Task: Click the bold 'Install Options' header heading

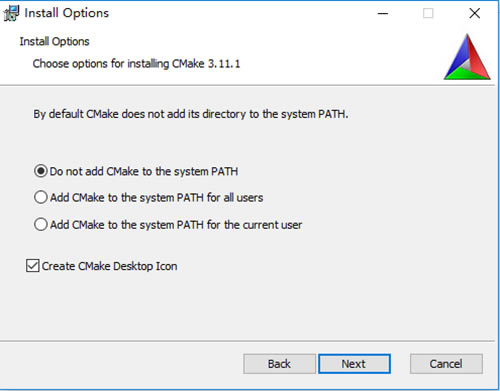Action: pos(54,41)
